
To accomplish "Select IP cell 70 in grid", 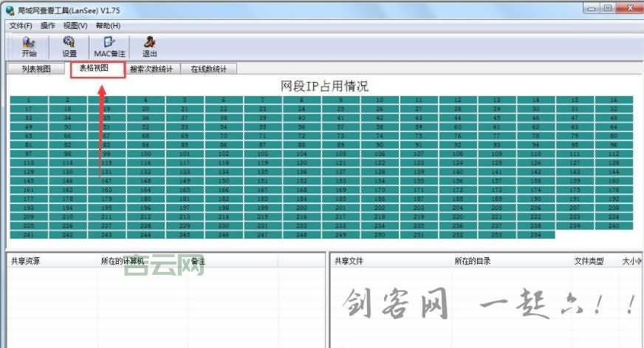I will [224, 136].
